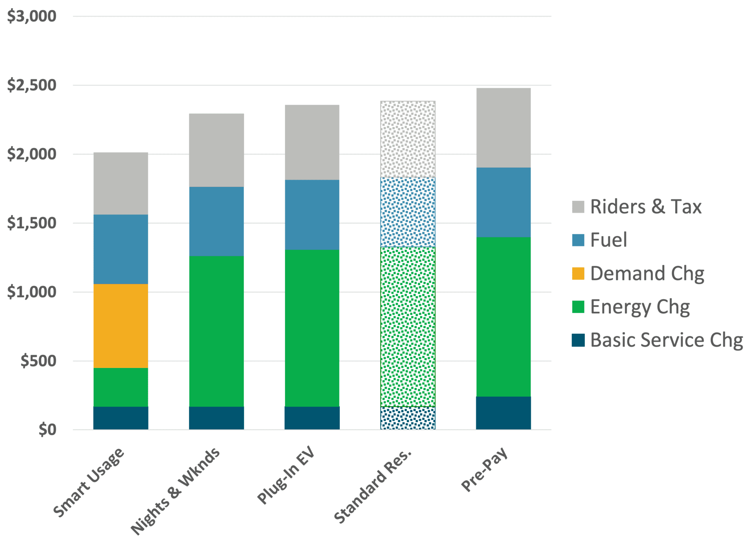Click the orange Demand segment in Smart Usage bar
This screenshot has height=549, width=756.
pos(120,326)
